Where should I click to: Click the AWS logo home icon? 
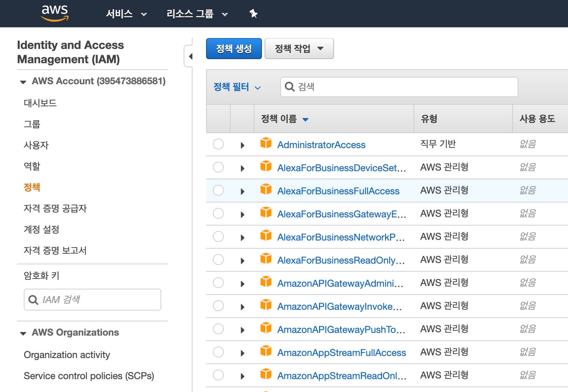[x=54, y=13]
